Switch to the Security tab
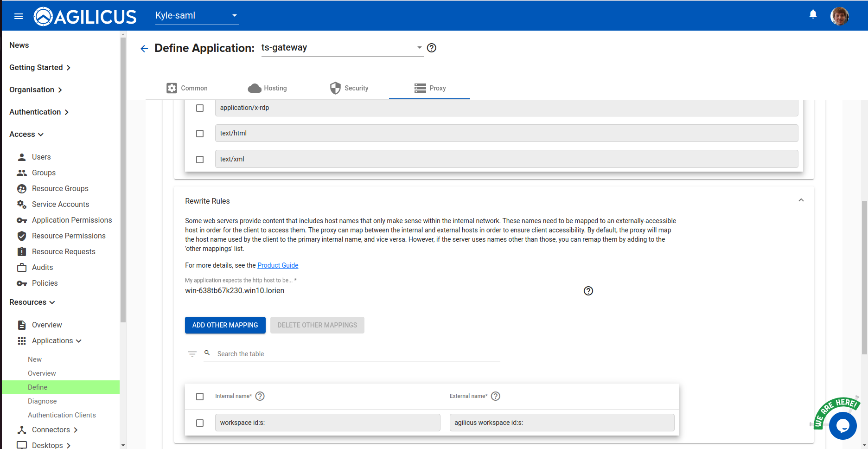The width and height of the screenshot is (868, 449). [x=350, y=88]
